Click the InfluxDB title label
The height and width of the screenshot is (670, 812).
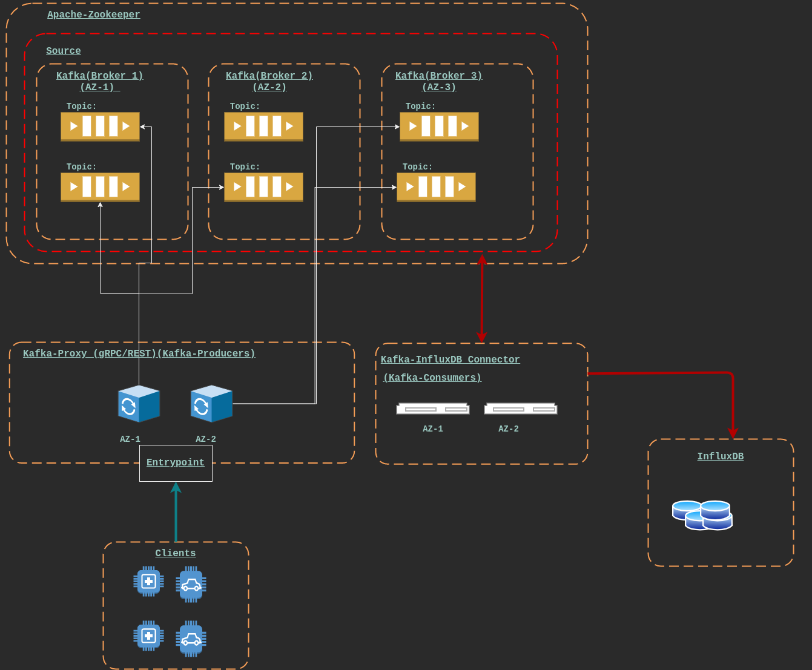coord(721,456)
